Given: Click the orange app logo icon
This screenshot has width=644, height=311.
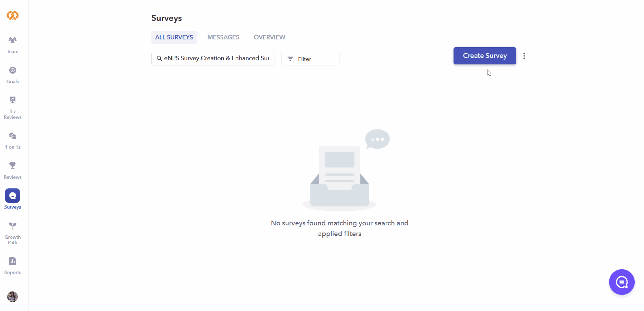Looking at the screenshot, I should (13, 15).
